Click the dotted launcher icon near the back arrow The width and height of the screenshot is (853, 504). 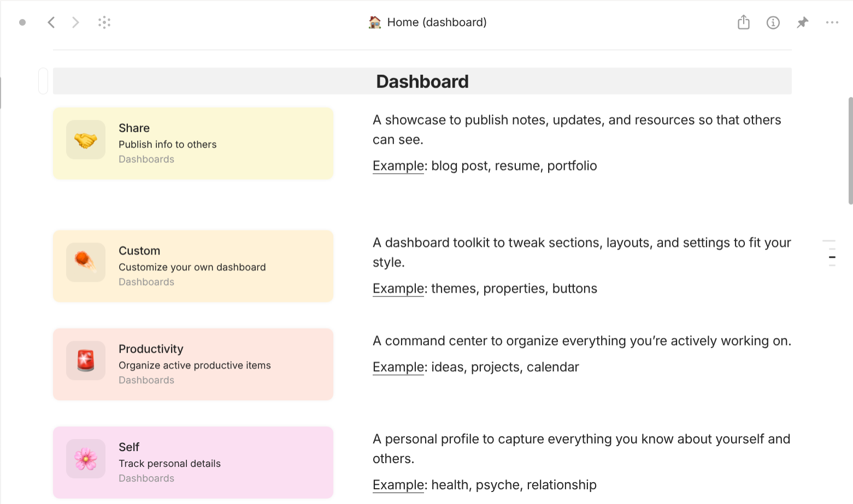coord(104,22)
